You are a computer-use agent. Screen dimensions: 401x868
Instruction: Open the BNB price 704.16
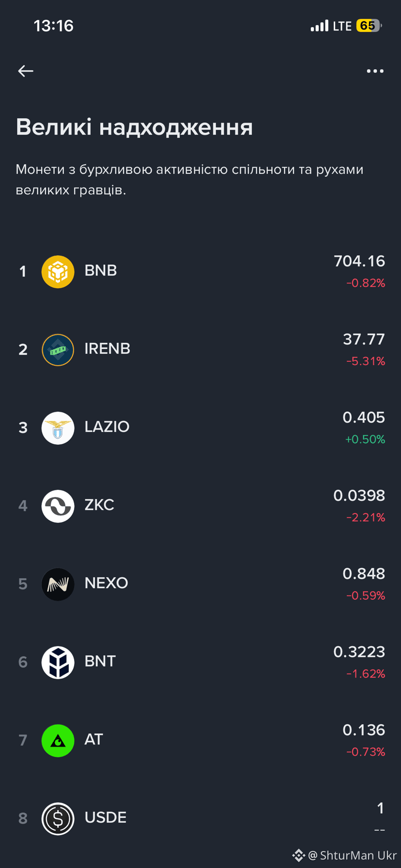tap(359, 261)
